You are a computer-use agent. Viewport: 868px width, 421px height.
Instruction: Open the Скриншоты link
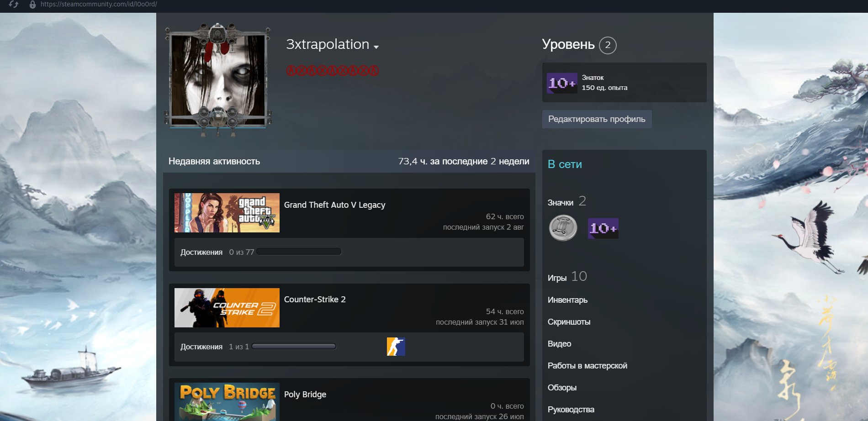click(569, 322)
